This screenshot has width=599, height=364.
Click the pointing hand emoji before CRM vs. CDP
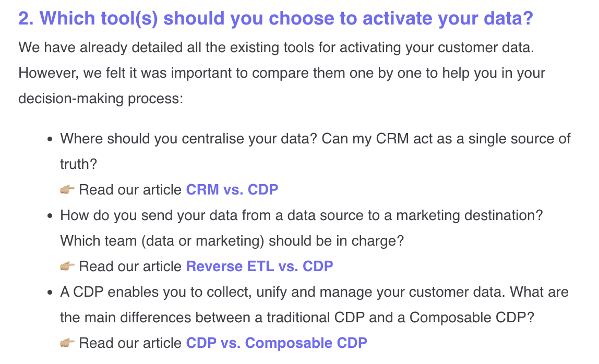tap(67, 189)
